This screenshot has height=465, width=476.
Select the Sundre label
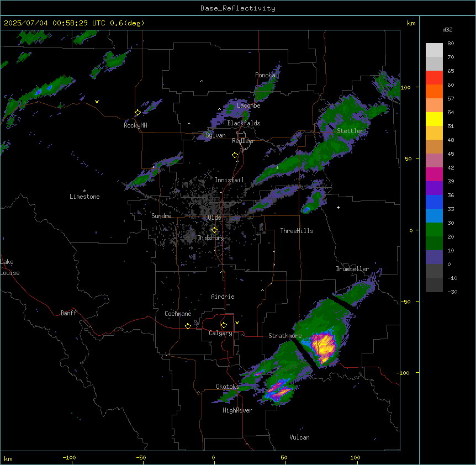(161, 216)
